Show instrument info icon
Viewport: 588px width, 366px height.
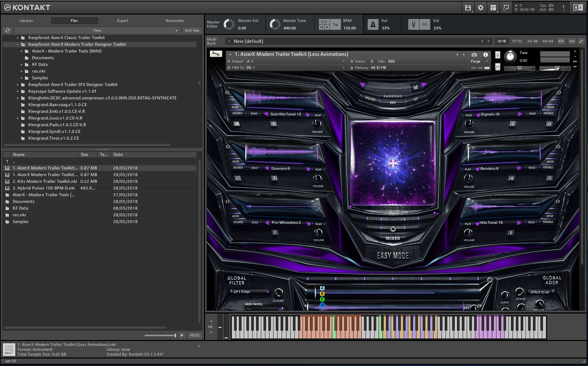point(485,54)
